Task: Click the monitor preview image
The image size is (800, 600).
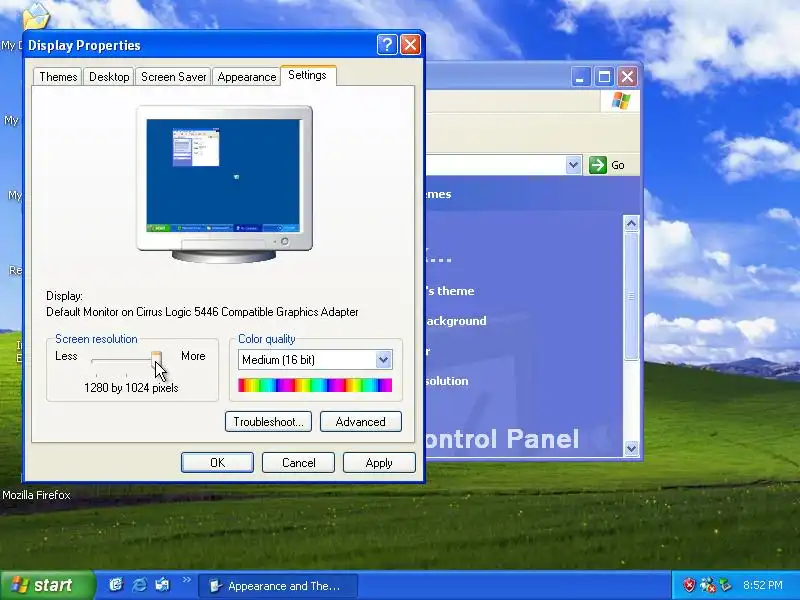Action: 224,184
